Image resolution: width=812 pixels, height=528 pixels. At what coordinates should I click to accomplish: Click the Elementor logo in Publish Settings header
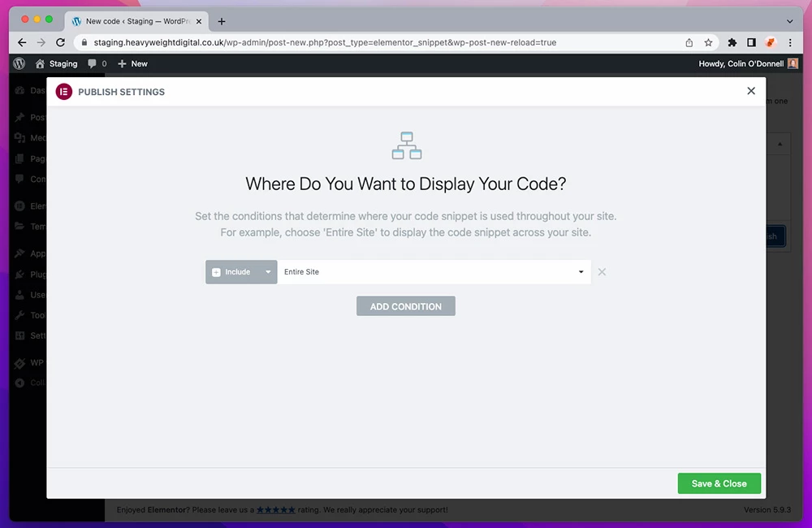coord(64,92)
